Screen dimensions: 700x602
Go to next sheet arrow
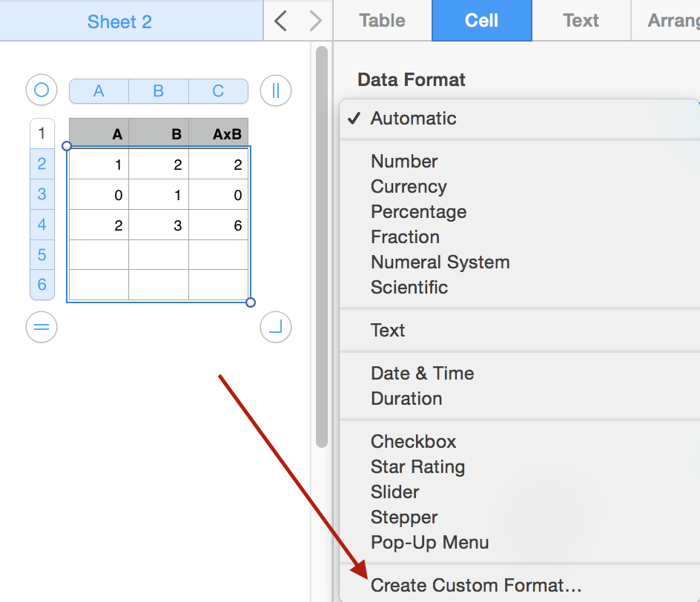point(316,21)
